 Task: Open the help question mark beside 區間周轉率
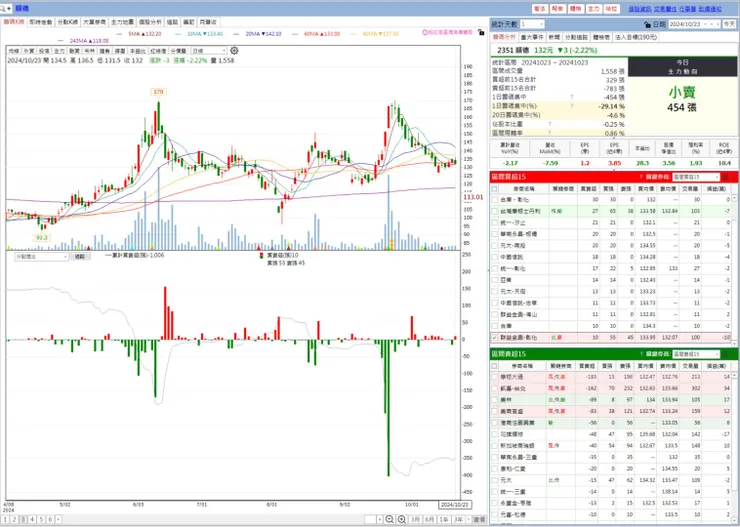pyautogui.click(x=549, y=133)
